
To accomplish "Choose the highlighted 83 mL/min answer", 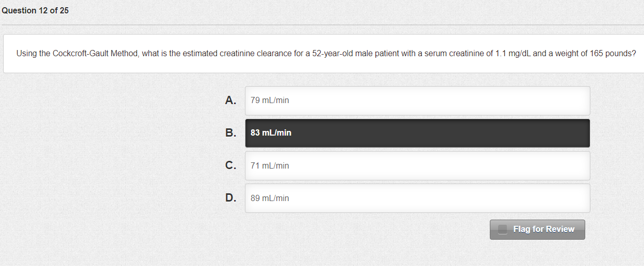I will pyautogui.click(x=417, y=133).
